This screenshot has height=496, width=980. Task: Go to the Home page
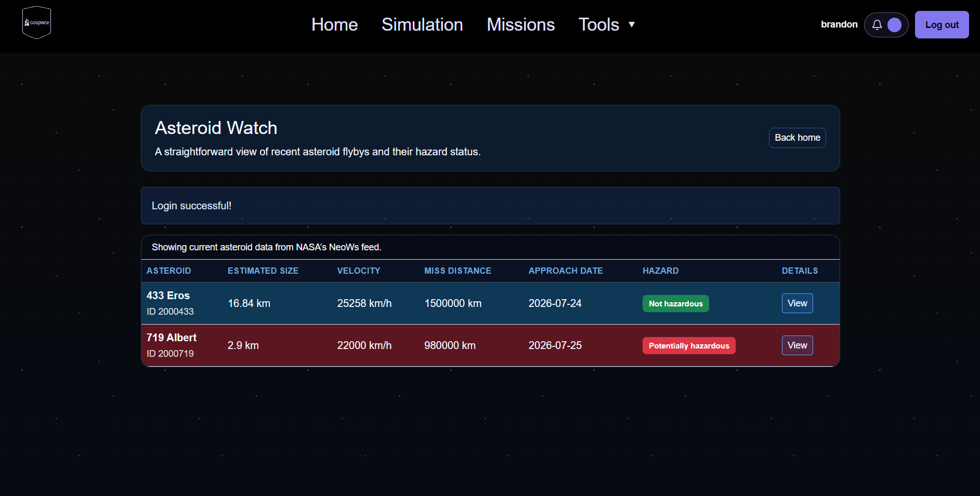334,24
